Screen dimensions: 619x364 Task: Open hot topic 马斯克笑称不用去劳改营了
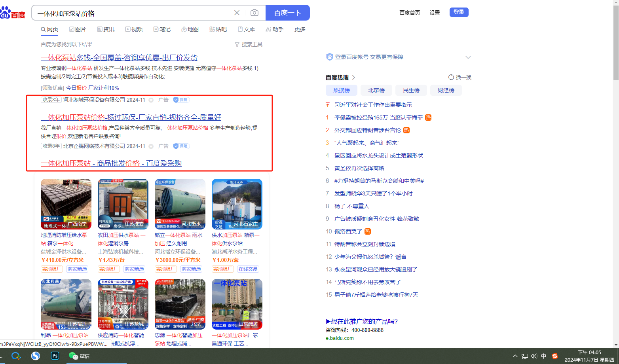tap(368, 282)
